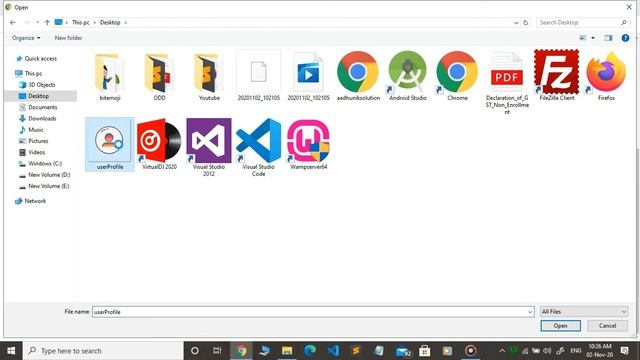The image size is (640, 360).
Task: Open the notification center icon
Action: (624, 351)
